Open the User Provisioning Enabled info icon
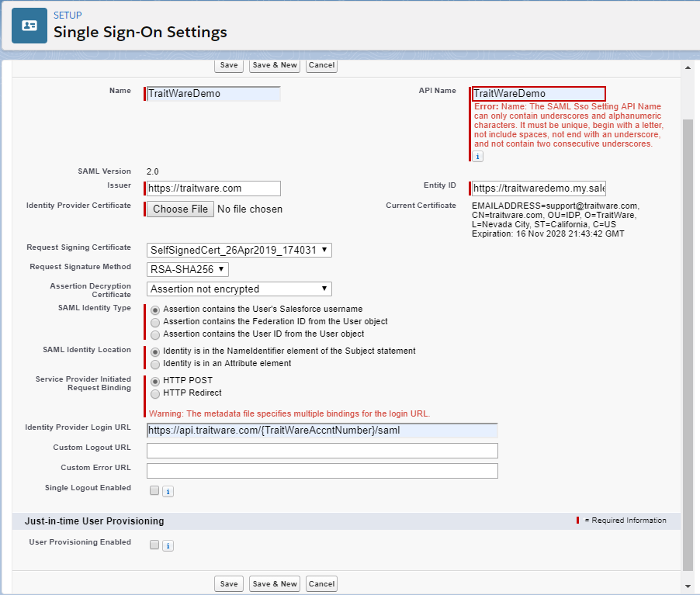The image size is (700, 595). pyautogui.click(x=168, y=545)
